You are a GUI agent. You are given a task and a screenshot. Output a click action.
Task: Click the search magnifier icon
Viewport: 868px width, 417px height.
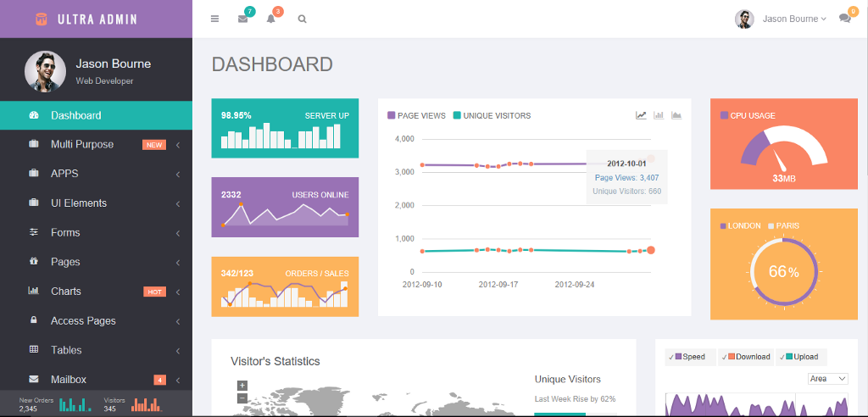pos(302,19)
